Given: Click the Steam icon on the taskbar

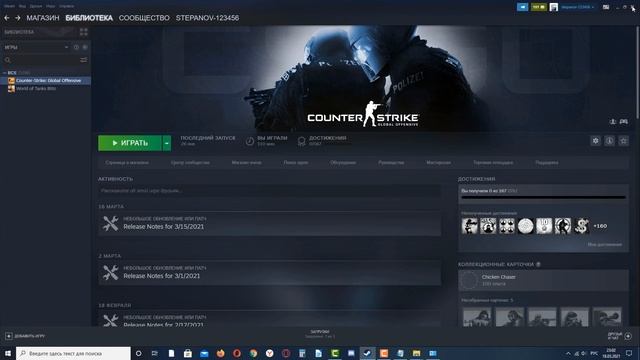Looking at the screenshot, I should click(367, 353).
